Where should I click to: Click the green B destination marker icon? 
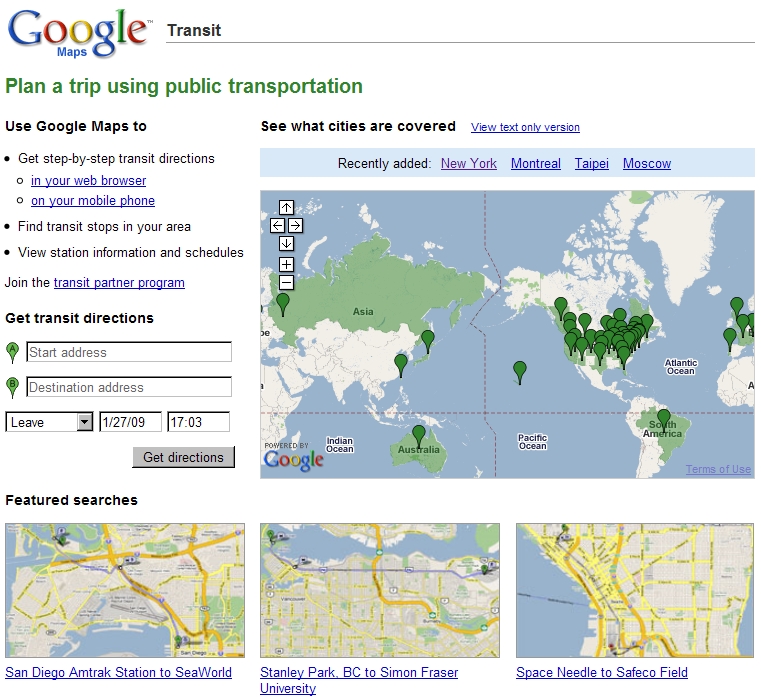13,387
